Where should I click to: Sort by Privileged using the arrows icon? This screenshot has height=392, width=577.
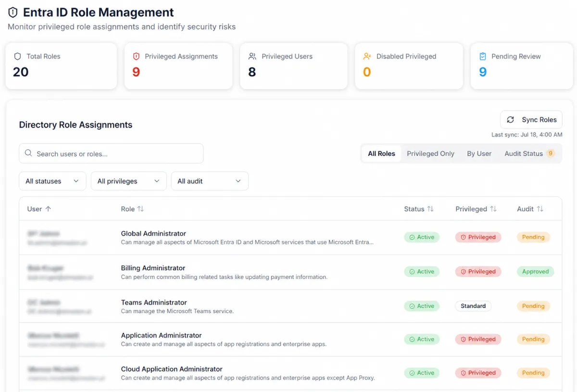tap(493, 209)
